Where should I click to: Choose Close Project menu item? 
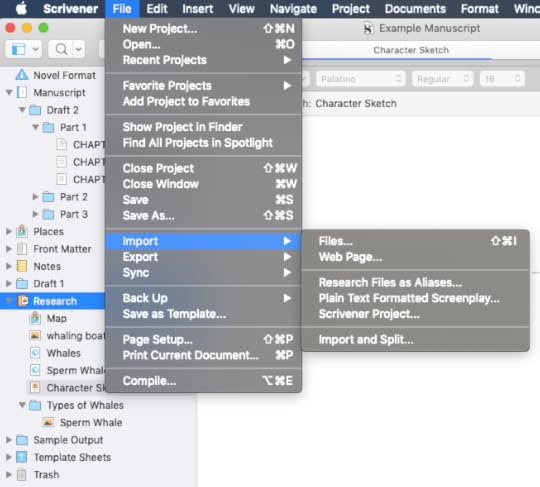204,168
